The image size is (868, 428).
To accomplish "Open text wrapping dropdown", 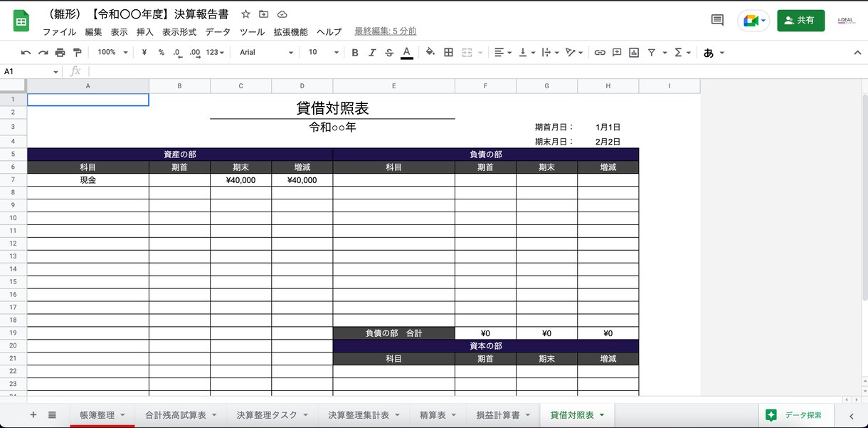I will 550,53.
